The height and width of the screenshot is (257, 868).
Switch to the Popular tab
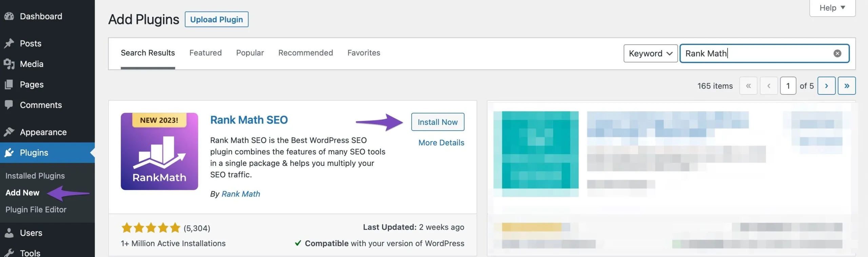coord(250,53)
